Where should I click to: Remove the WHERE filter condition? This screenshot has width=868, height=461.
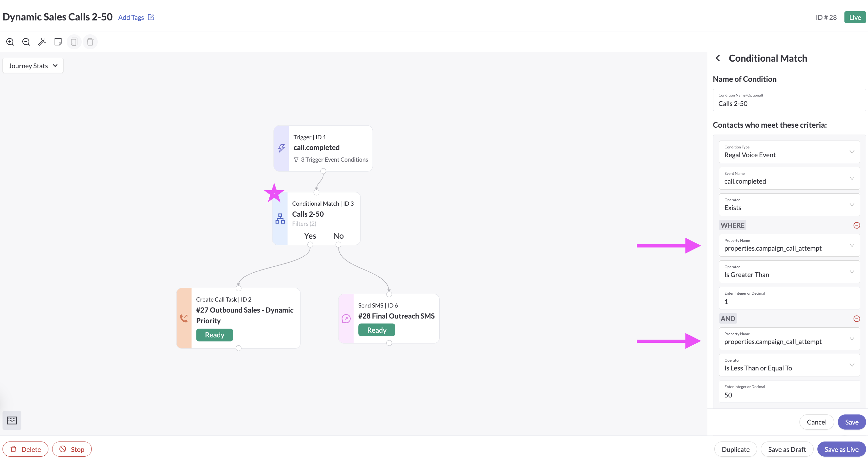click(x=857, y=225)
